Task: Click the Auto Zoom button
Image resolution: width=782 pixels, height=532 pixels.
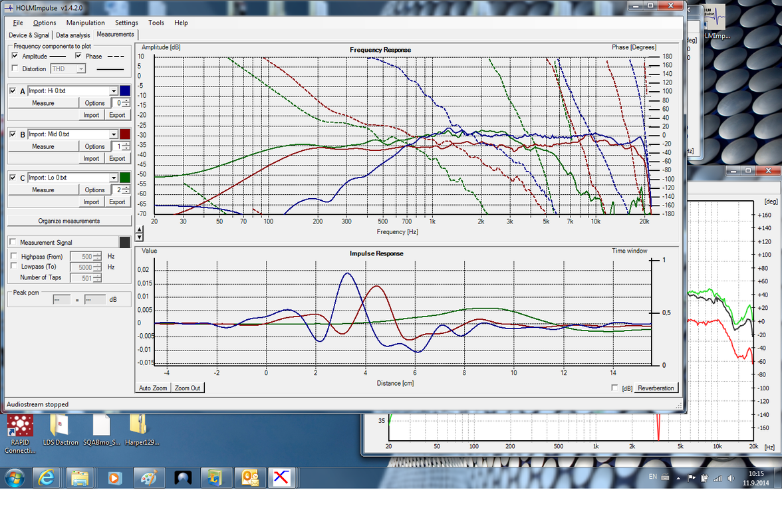Action: (x=153, y=388)
